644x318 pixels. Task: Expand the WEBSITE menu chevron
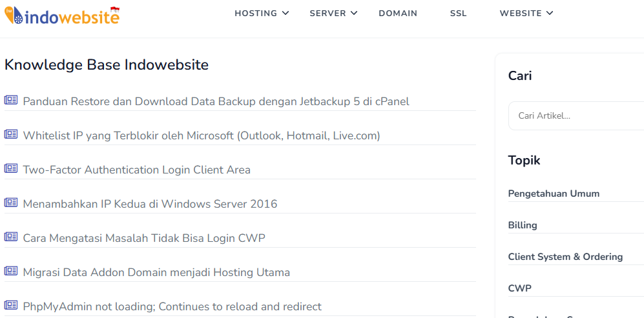coord(550,13)
